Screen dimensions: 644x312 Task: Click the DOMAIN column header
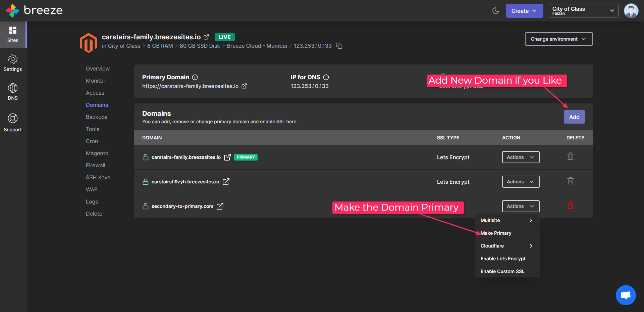[x=152, y=138]
